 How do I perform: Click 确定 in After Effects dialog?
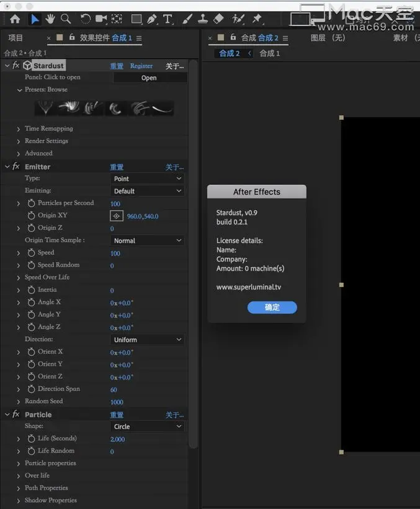pos(272,307)
